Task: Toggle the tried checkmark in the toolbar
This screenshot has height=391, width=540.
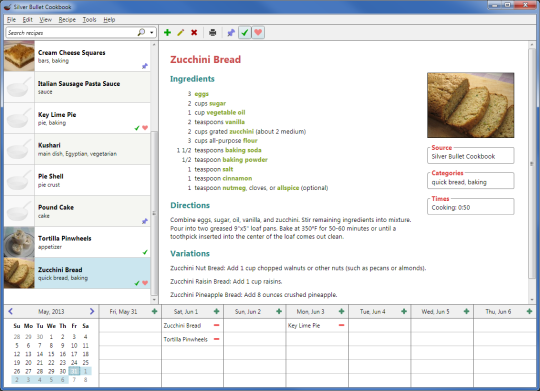Action: (245, 33)
